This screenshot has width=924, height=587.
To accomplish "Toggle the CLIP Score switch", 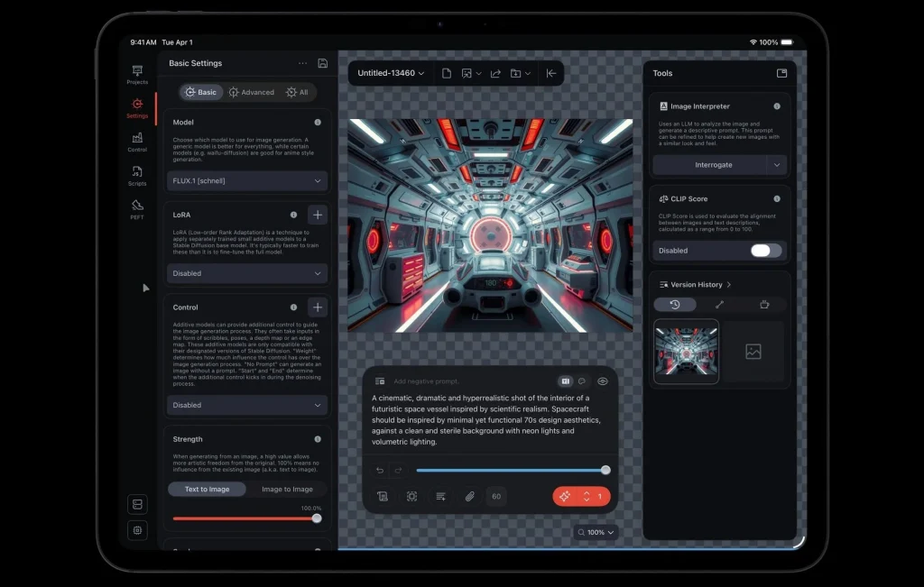I will point(765,251).
